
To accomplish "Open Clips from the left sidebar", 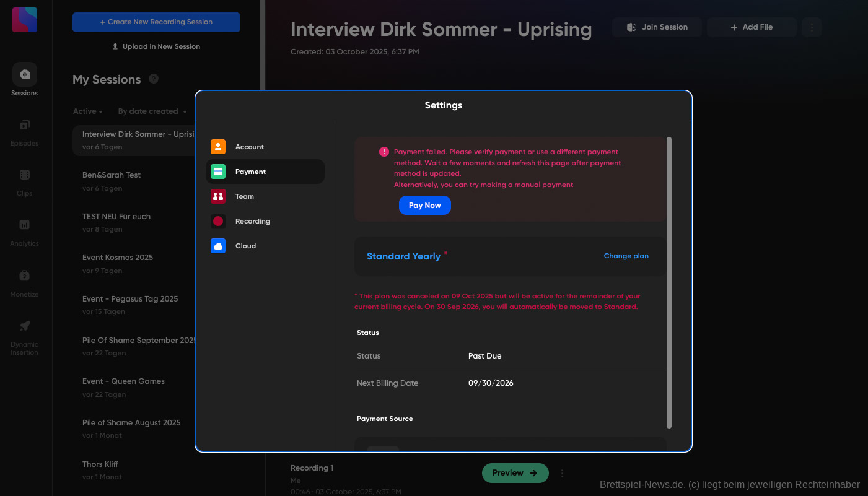I will point(24,179).
